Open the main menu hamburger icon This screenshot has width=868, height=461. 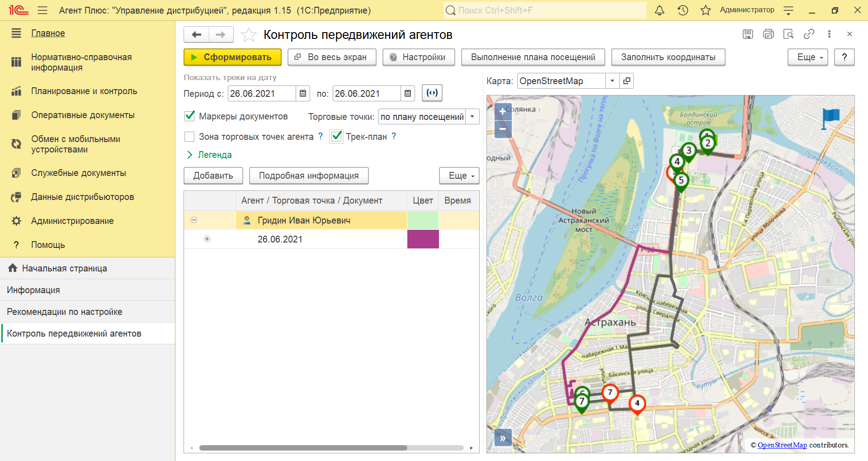[x=42, y=10]
